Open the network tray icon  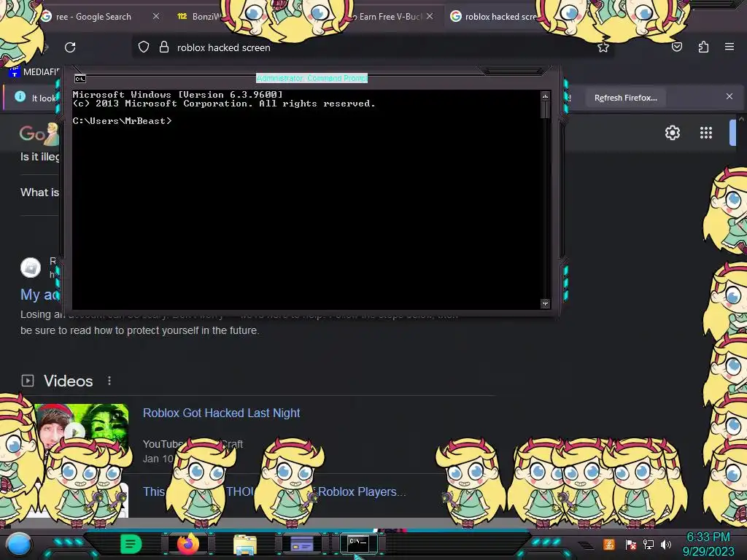[x=648, y=544]
